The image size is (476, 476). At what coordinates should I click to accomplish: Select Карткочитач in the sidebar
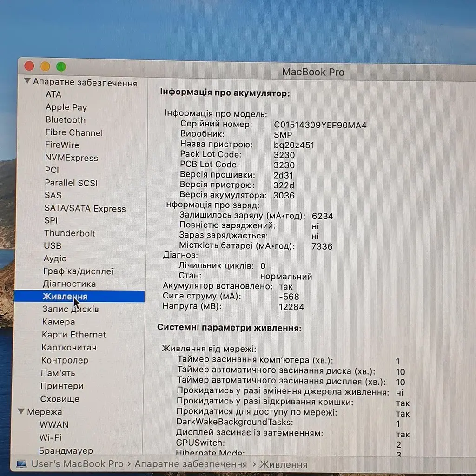pyautogui.click(x=69, y=347)
